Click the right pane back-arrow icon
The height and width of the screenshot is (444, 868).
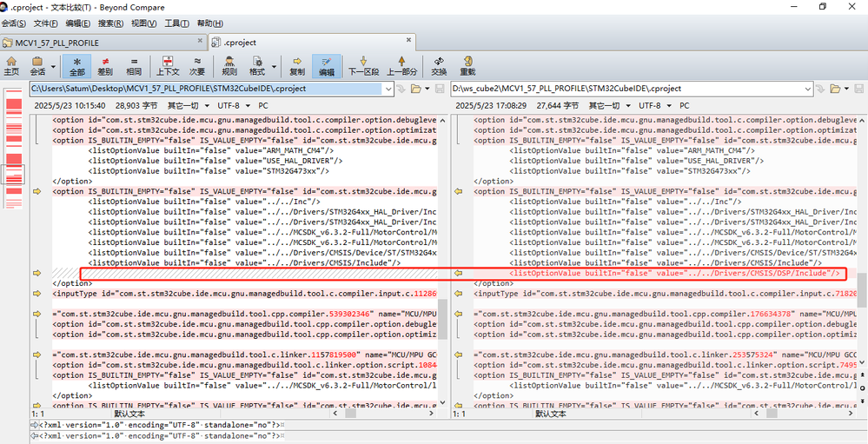(821, 89)
